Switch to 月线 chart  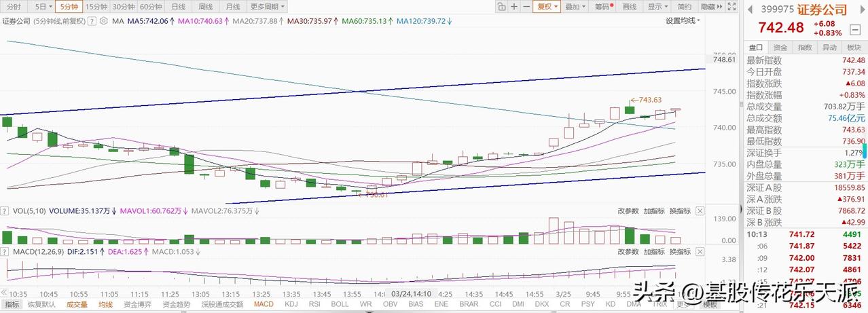pos(232,7)
